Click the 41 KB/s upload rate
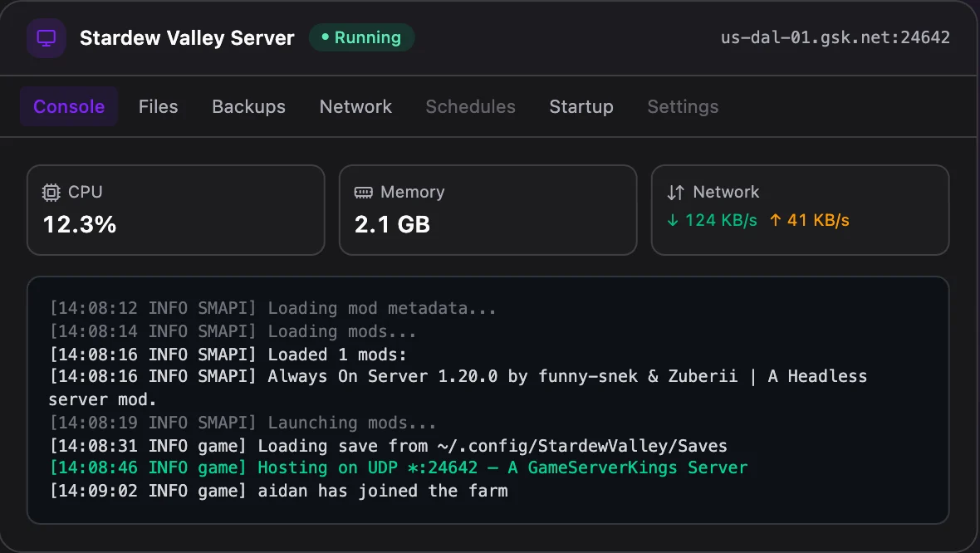Viewport: 980px width, 553px height. pyautogui.click(x=818, y=220)
